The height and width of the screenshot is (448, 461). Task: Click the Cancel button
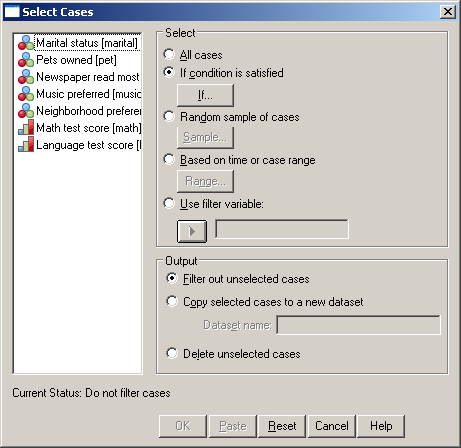coord(332,426)
